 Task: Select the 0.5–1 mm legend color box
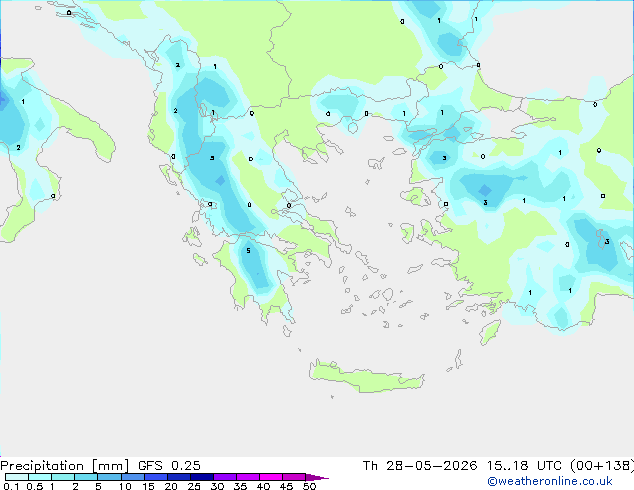point(40,477)
